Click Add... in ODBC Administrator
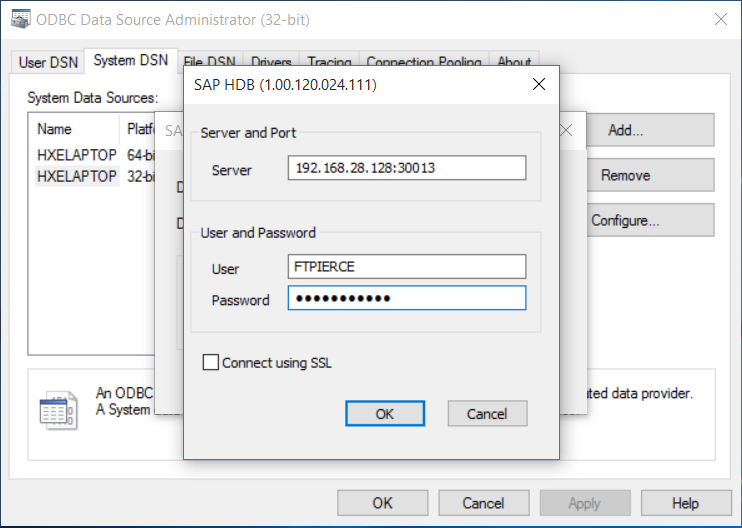The height and width of the screenshot is (528, 742). coord(650,130)
